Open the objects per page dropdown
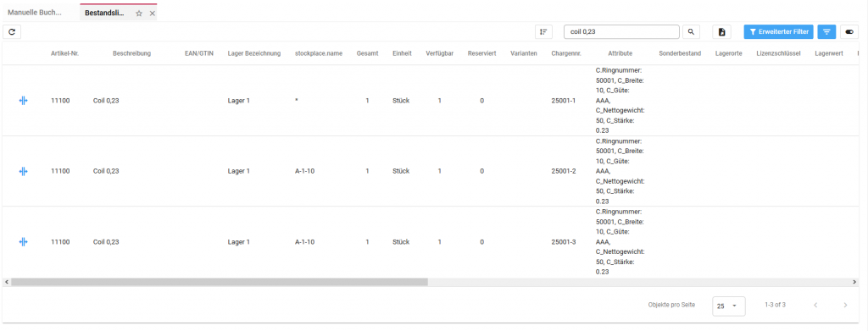The image size is (868, 331). click(728, 306)
